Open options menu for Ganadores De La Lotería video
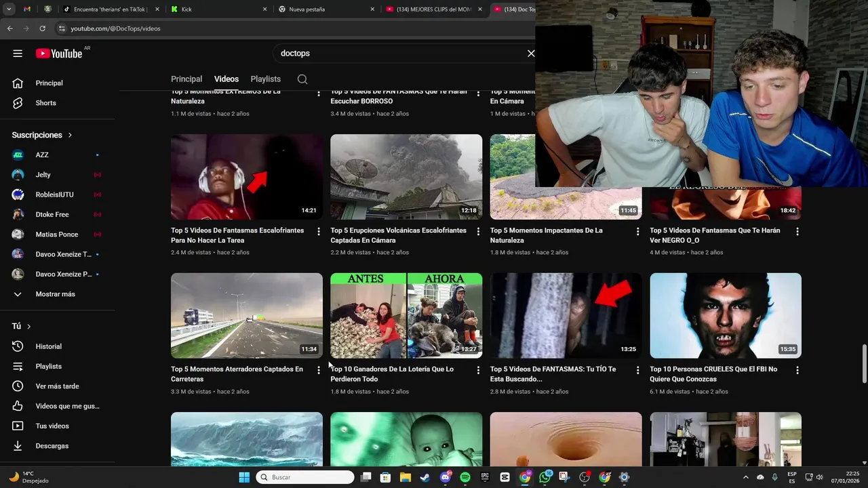Image resolution: width=868 pixels, height=488 pixels. pos(478,370)
